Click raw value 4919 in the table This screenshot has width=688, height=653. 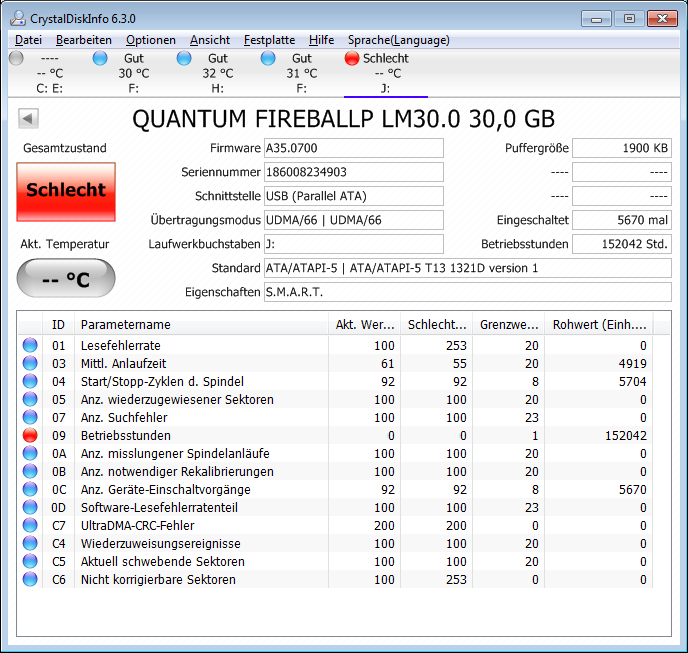click(x=633, y=364)
